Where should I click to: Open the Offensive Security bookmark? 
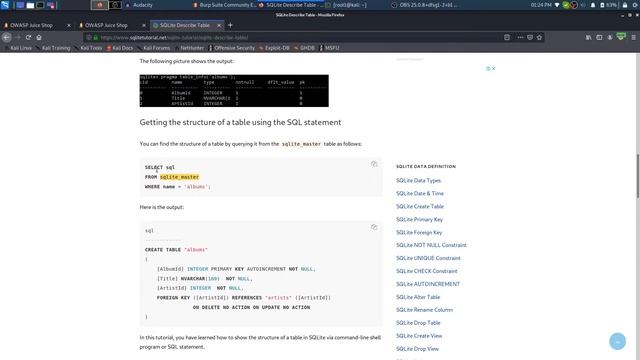(232, 48)
